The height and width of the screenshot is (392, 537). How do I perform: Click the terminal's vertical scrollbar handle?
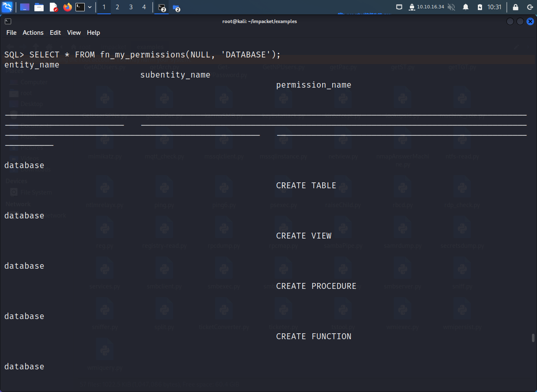(x=533, y=338)
